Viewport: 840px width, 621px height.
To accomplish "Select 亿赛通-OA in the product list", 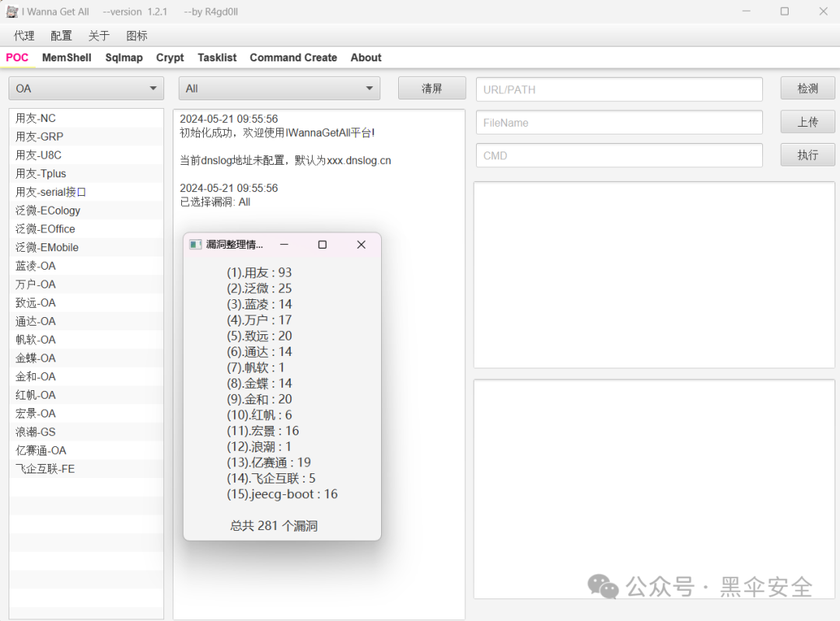I will 86,451.
